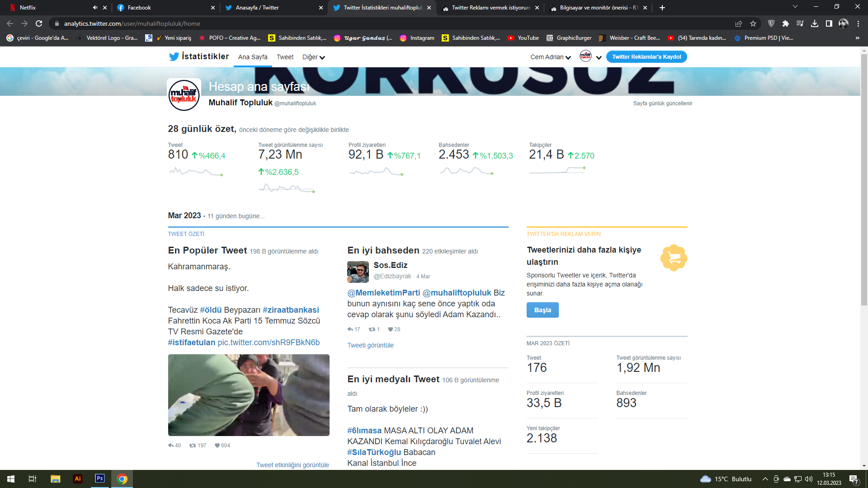Open a new browser tab
The width and height of the screenshot is (868, 488).
click(662, 8)
